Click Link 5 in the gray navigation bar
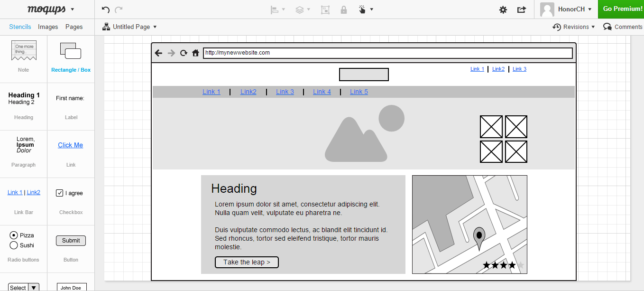This screenshot has height=291, width=644. tap(359, 92)
